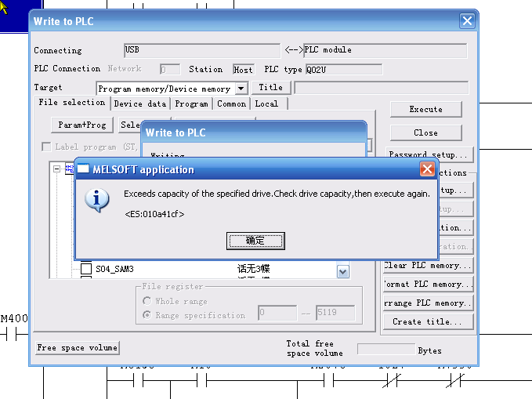Enable the Label program checkbox
Viewport: 532px width, 399px height.
[x=46, y=147]
